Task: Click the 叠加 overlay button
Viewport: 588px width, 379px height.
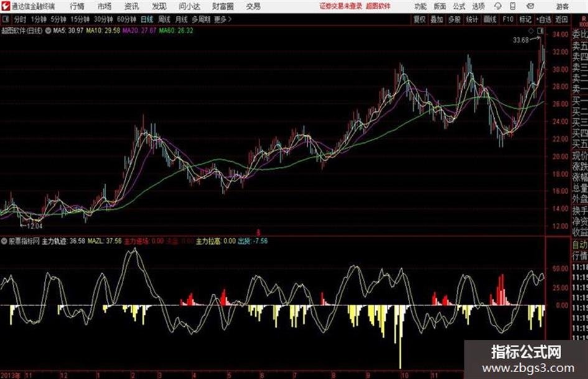Action: (437, 19)
